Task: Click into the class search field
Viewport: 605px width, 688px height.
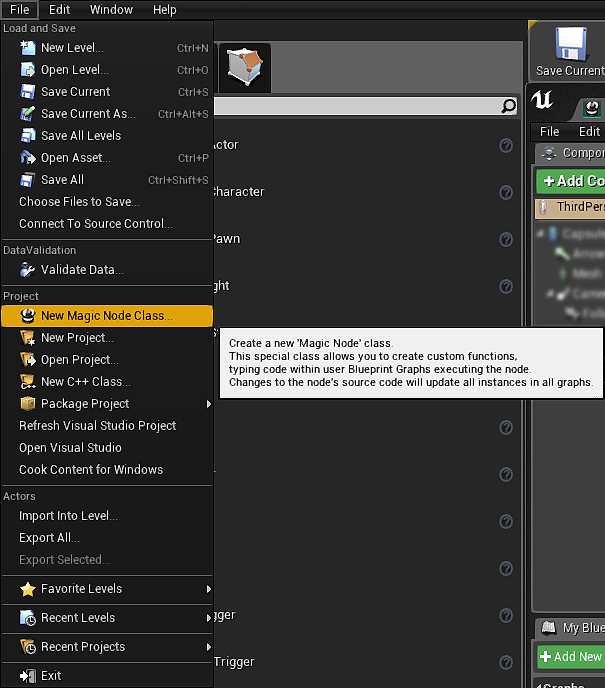Action: (x=357, y=106)
